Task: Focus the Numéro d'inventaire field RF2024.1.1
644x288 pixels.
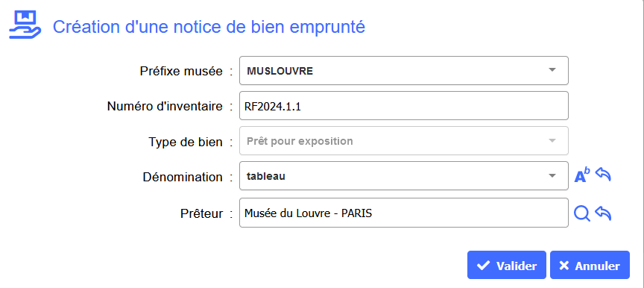Action: [x=404, y=106]
